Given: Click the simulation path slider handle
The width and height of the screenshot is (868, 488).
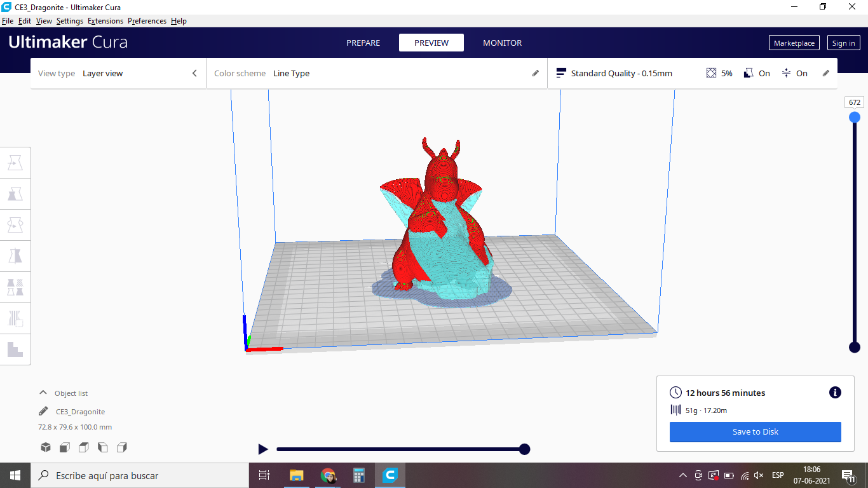Looking at the screenshot, I should click(x=524, y=449).
